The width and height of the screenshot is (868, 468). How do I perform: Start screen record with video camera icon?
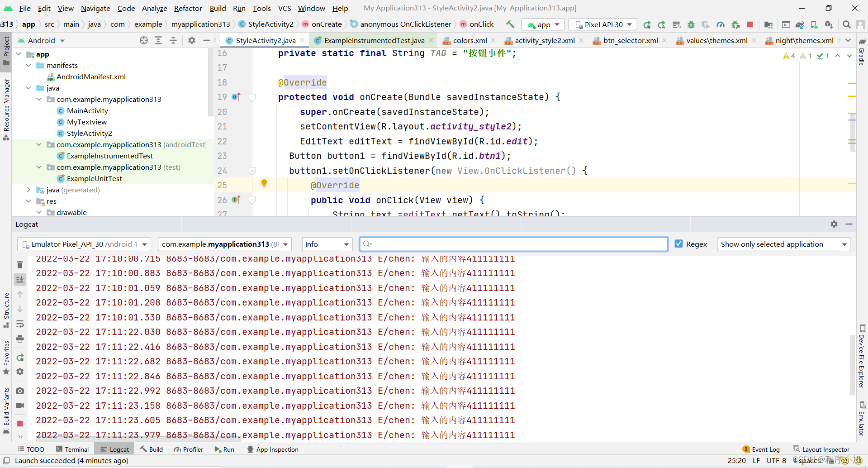20,406
